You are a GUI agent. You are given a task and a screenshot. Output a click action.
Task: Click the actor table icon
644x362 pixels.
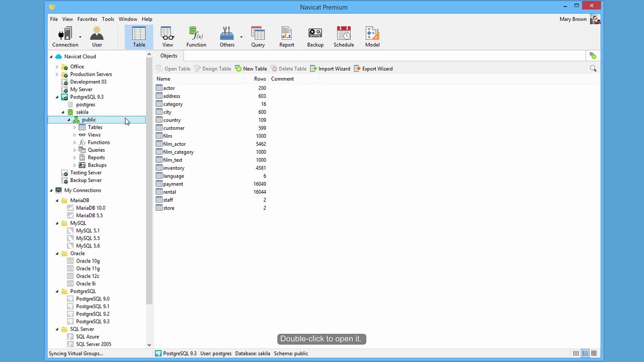[x=159, y=88]
